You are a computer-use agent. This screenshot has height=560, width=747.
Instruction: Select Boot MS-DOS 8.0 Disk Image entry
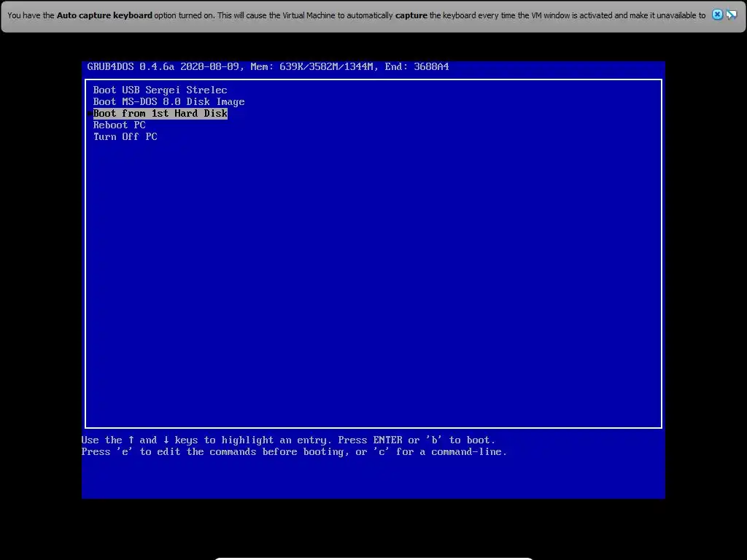(169, 102)
